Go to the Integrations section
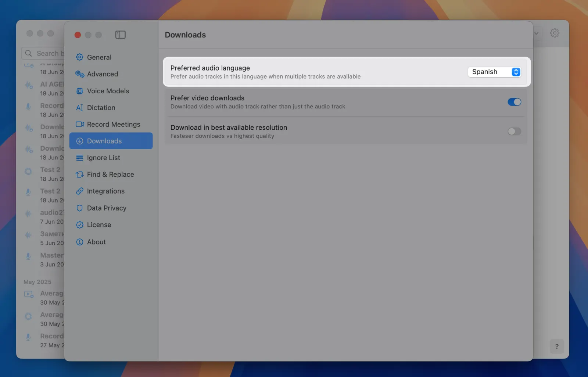588x377 pixels. point(111,191)
